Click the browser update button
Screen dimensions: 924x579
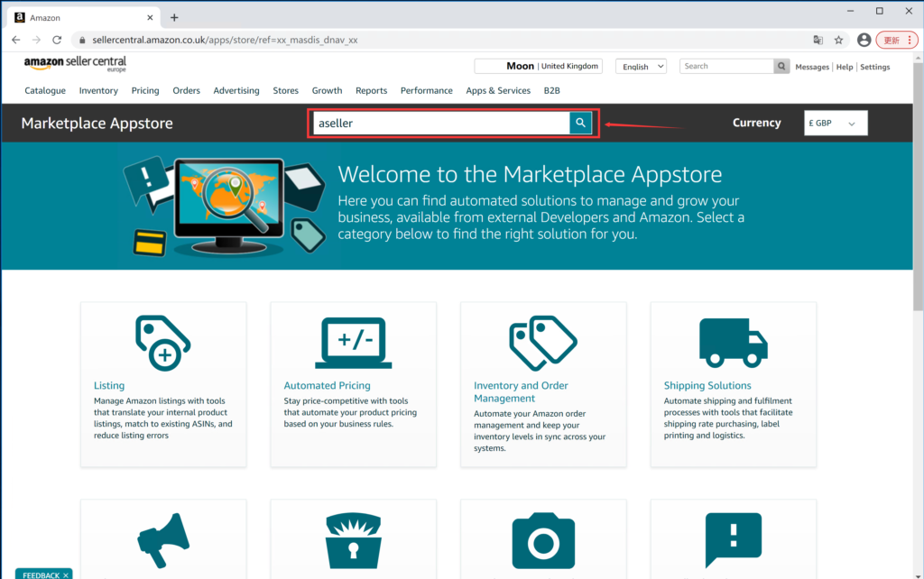click(x=896, y=40)
